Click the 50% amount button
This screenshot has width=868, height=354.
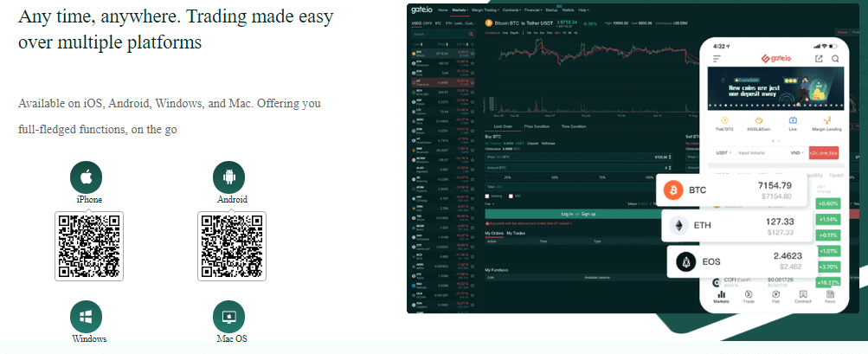coord(555,177)
